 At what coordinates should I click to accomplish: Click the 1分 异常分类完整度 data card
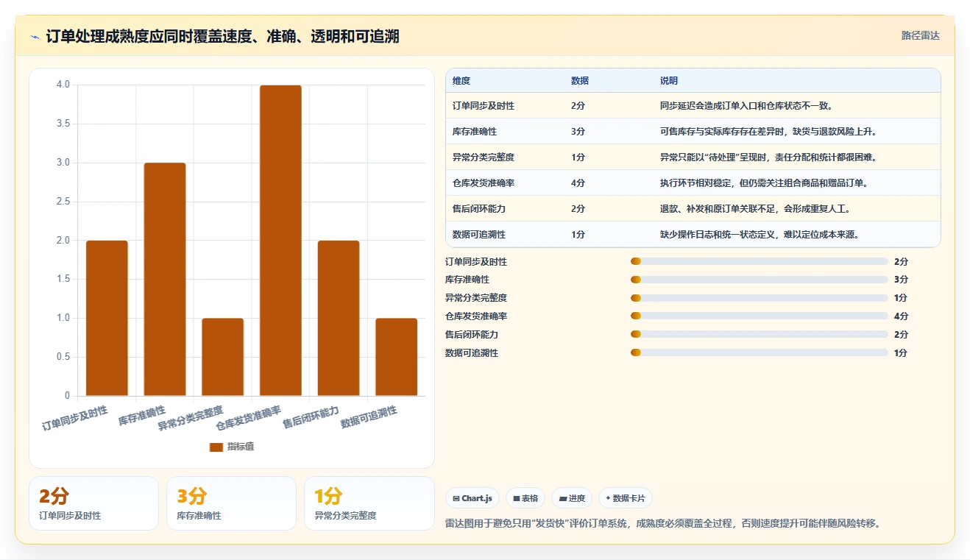tap(369, 503)
